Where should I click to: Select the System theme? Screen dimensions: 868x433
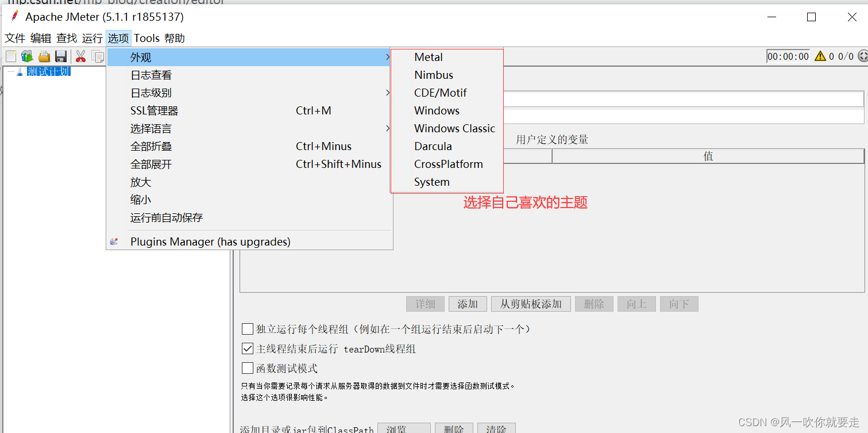pyautogui.click(x=447, y=182)
